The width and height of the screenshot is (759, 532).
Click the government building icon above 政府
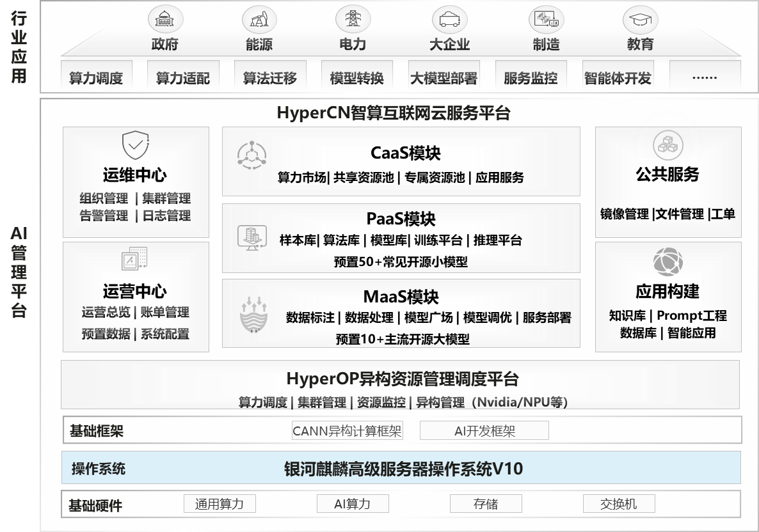[x=165, y=19]
